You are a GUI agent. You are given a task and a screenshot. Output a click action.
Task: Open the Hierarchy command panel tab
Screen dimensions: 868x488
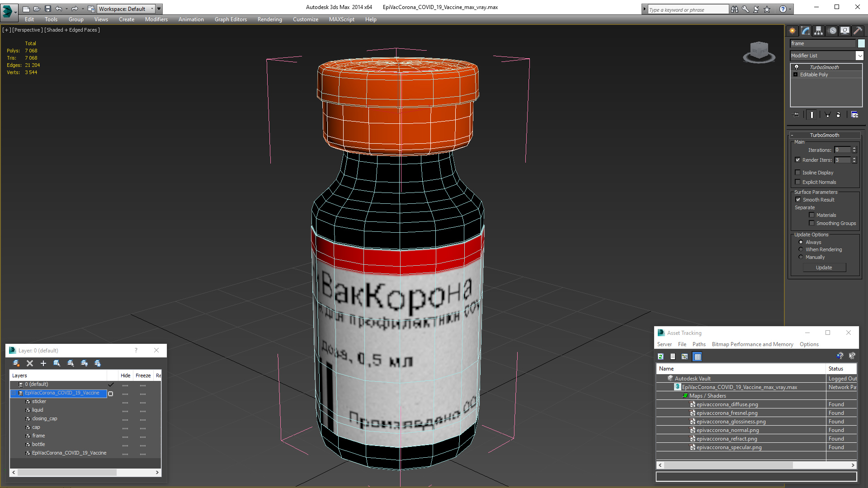819,31
